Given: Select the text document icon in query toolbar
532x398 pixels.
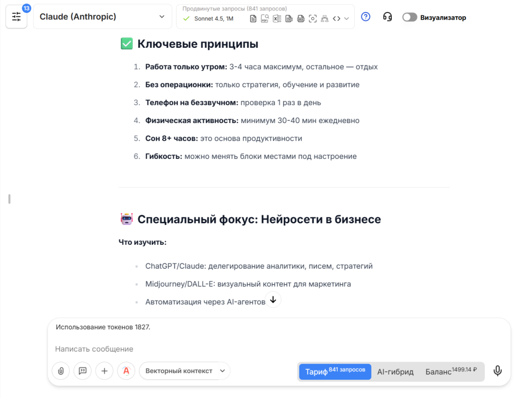Looking at the screenshot, I should (254, 18).
